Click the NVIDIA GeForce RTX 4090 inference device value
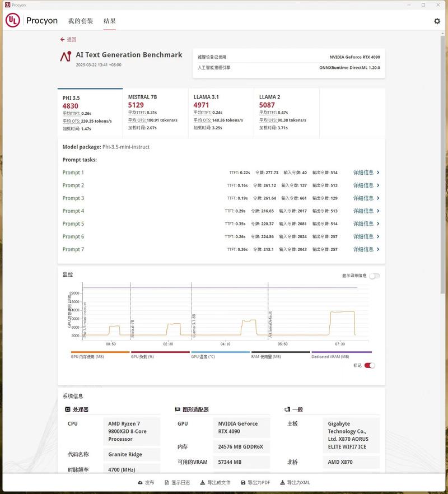 354,57
